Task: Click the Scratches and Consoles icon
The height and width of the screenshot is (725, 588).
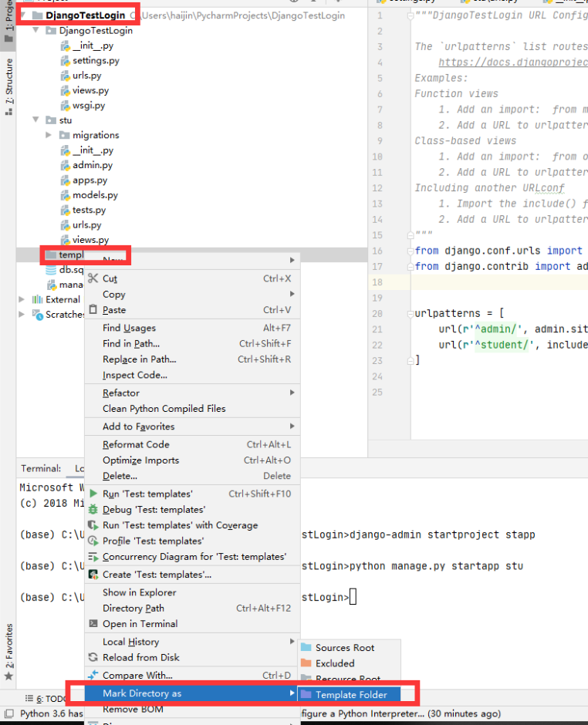Action: coord(38,315)
